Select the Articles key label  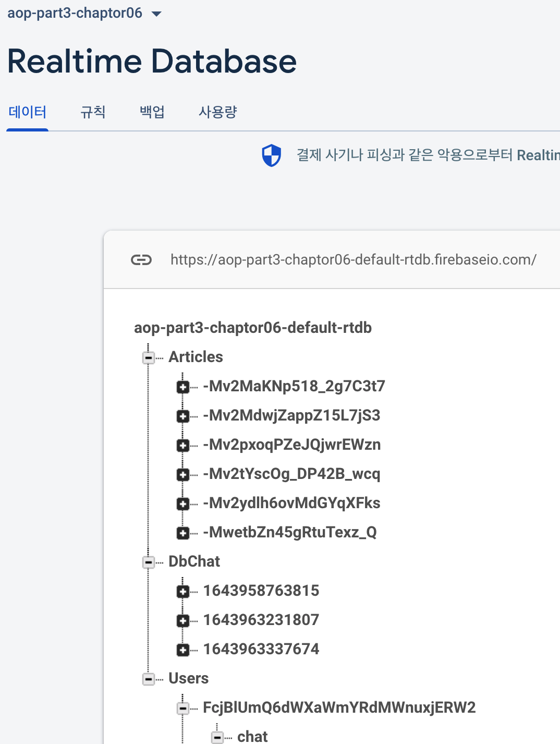pos(196,357)
